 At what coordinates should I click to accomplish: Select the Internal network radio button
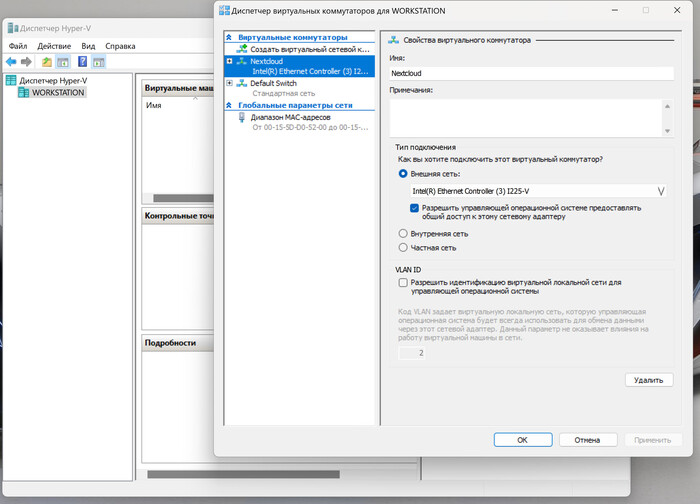(403, 233)
